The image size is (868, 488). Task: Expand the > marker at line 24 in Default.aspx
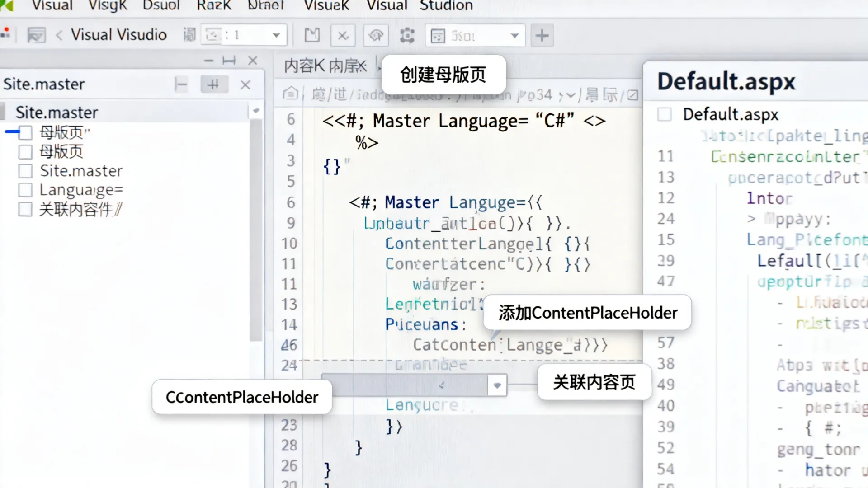751,219
